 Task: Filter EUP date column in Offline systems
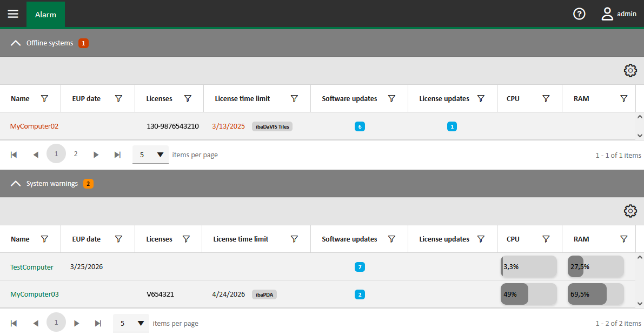coord(119,98)
